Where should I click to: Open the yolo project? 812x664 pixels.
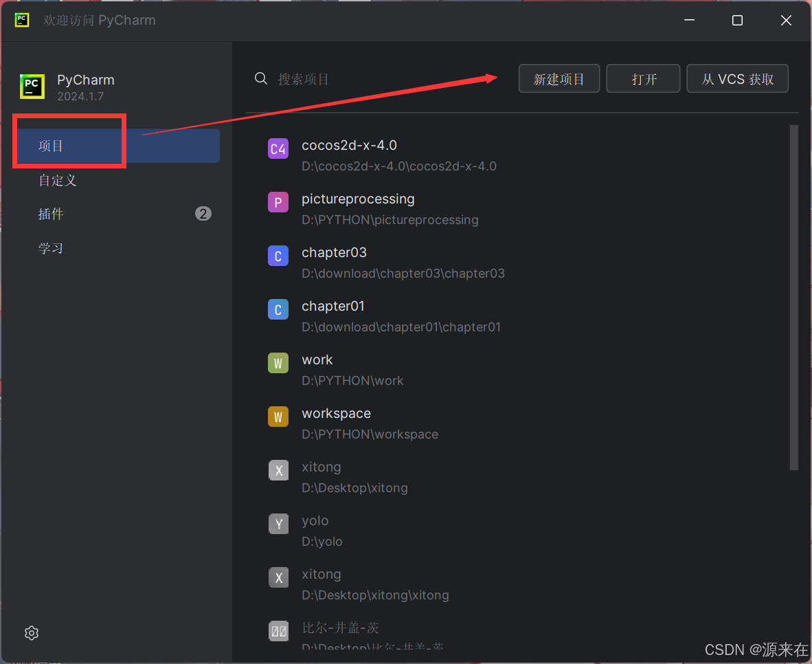[315, 520]
